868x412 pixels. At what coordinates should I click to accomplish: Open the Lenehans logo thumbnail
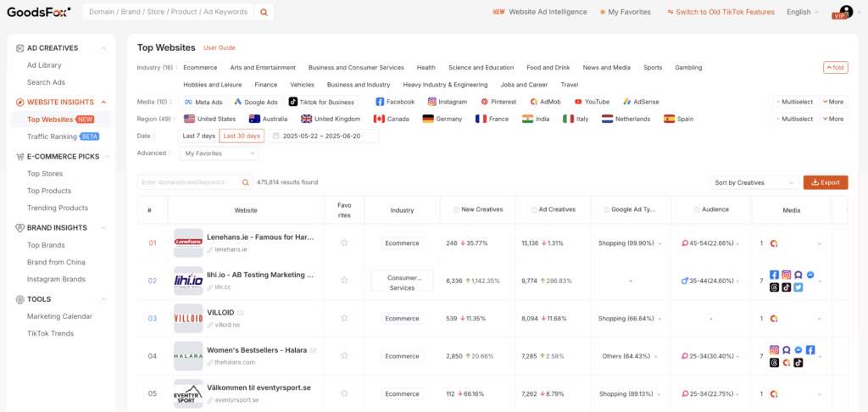(x=188, y=242)
